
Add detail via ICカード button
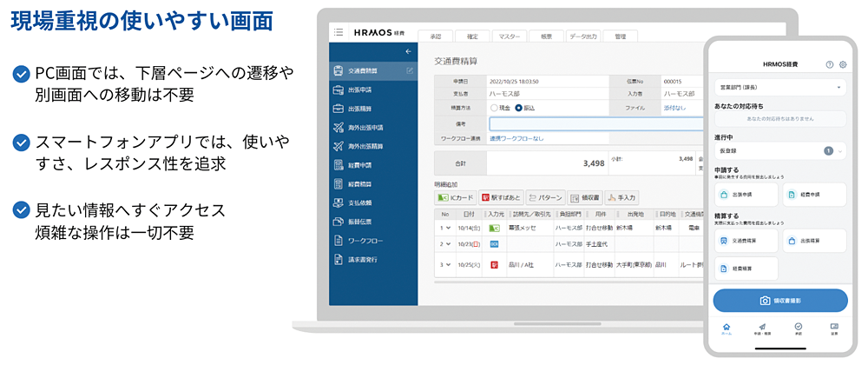[x=455, y=197]
